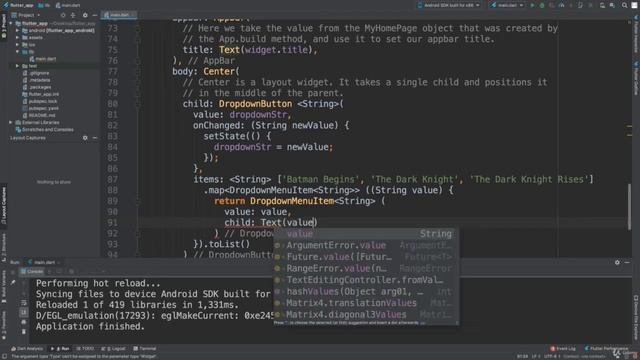Hide the Run panel with minus icon

[x=627, y=262]
